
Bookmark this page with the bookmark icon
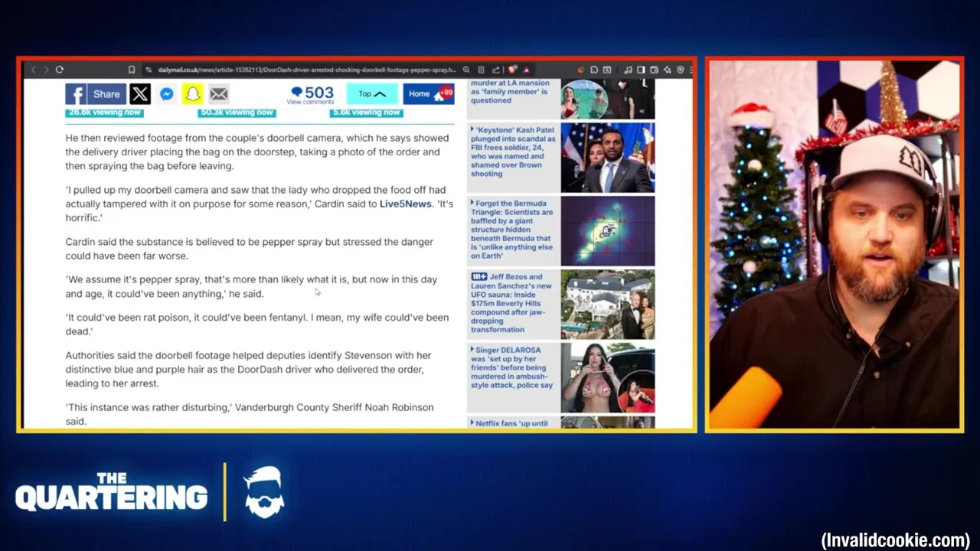[x=132, y=70]
